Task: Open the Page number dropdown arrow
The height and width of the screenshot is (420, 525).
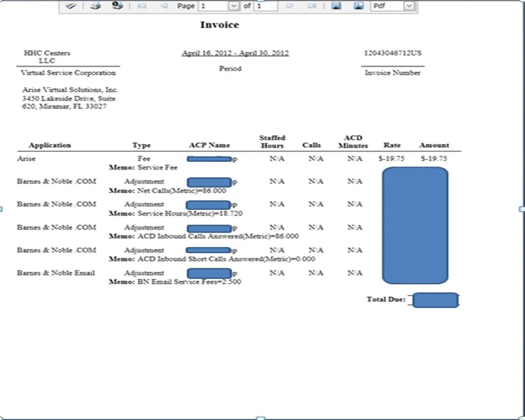Action: [233, 6]
